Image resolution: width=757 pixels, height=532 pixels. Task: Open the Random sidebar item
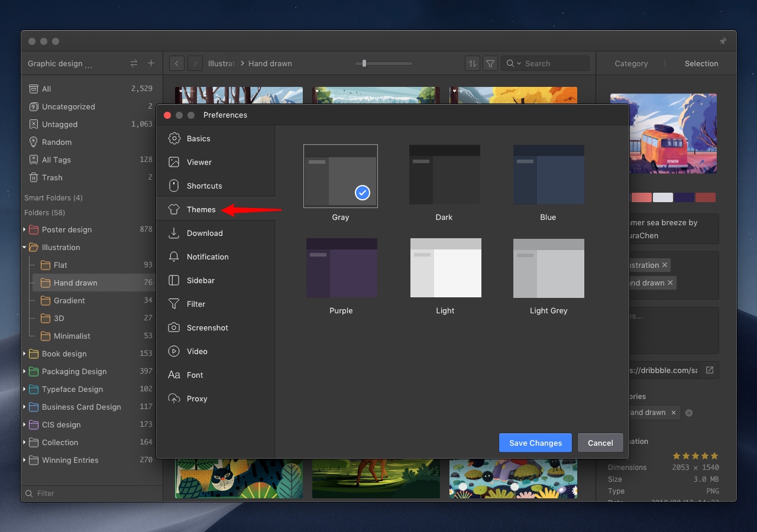(x=92, y=142)
